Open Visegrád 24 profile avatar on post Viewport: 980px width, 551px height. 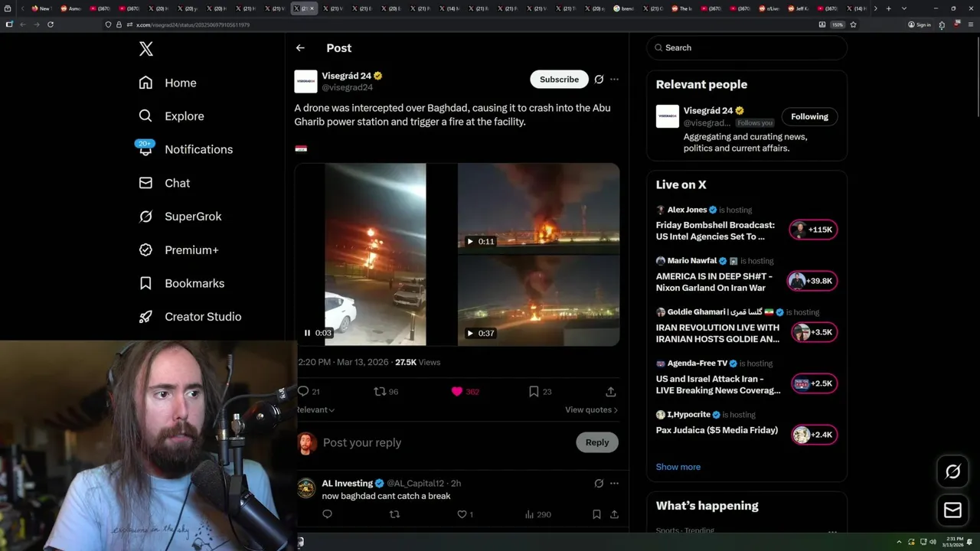(305, 82)
